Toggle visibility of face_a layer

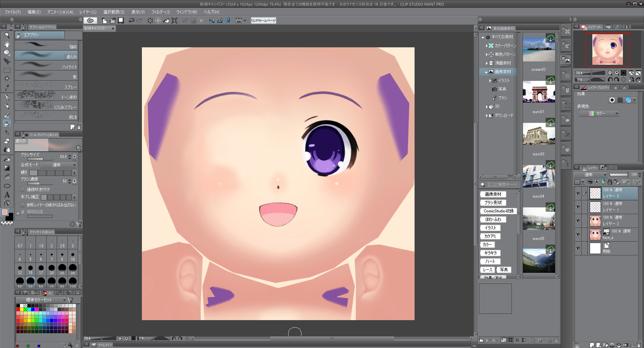point(578,234)
